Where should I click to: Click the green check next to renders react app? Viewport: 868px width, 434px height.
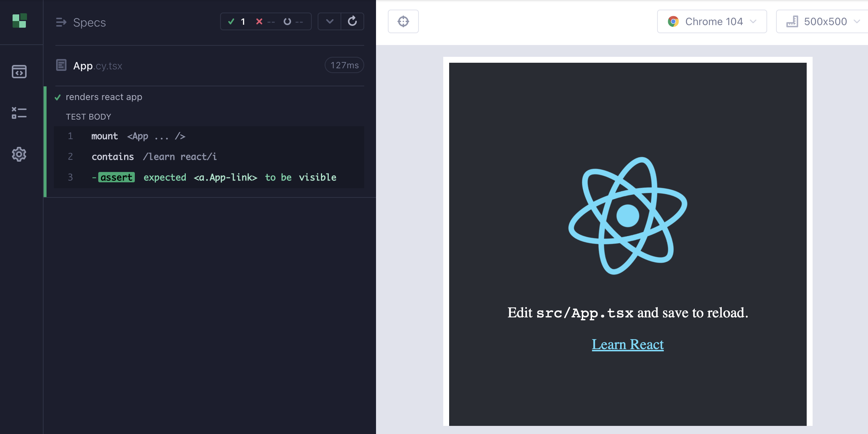click(58, 97)
